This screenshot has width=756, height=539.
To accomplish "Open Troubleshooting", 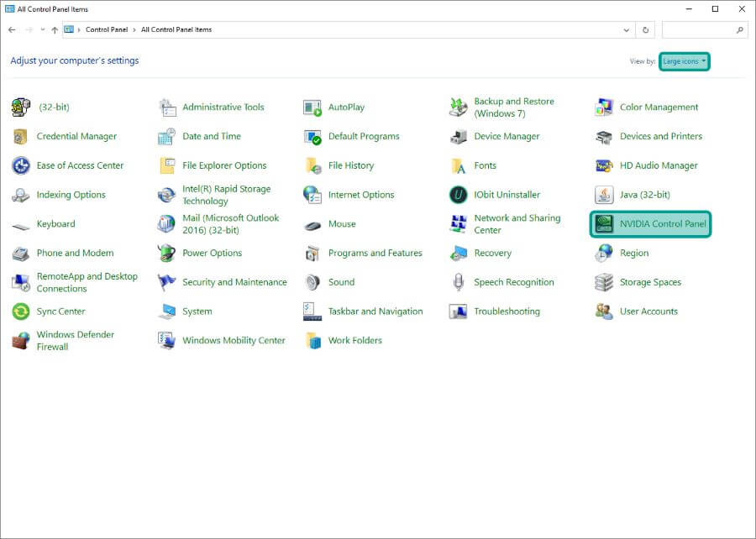I will pos(507,311).
